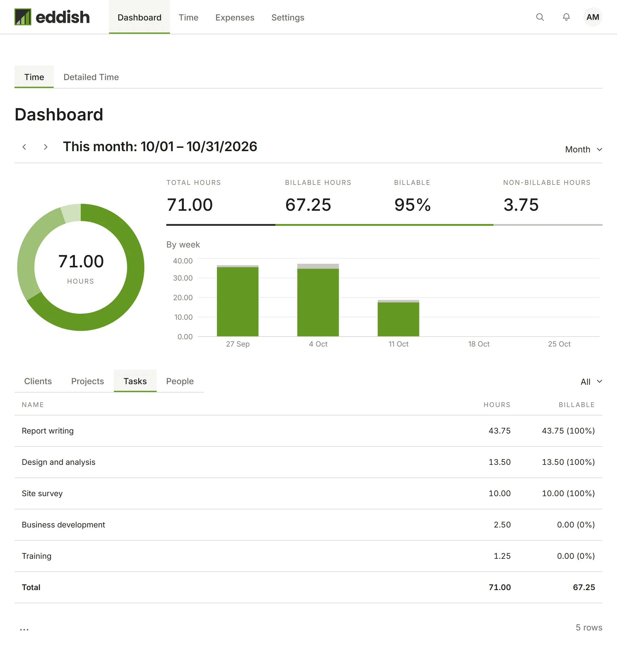This screenshot has width=617, height=672.
Task: Open the Time nav item
Action: coord(188,17)
